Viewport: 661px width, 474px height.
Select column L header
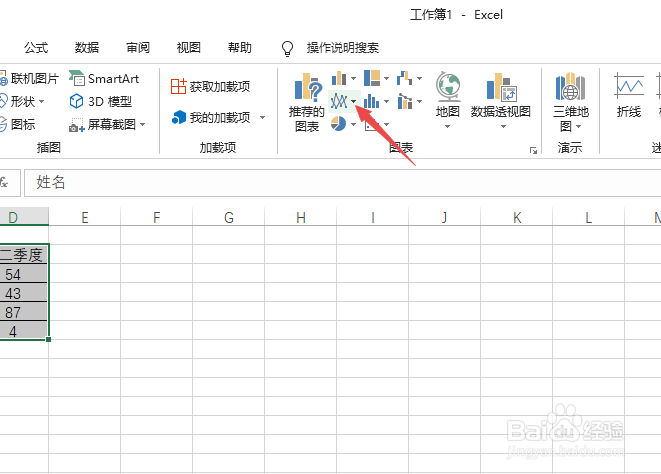[588, 217]
